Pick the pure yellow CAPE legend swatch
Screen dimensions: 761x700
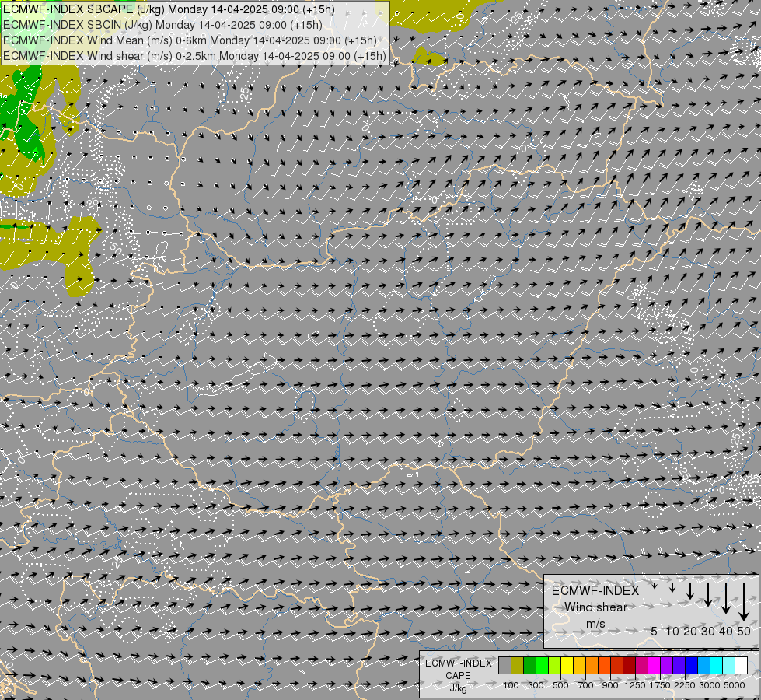click(567, 665)
